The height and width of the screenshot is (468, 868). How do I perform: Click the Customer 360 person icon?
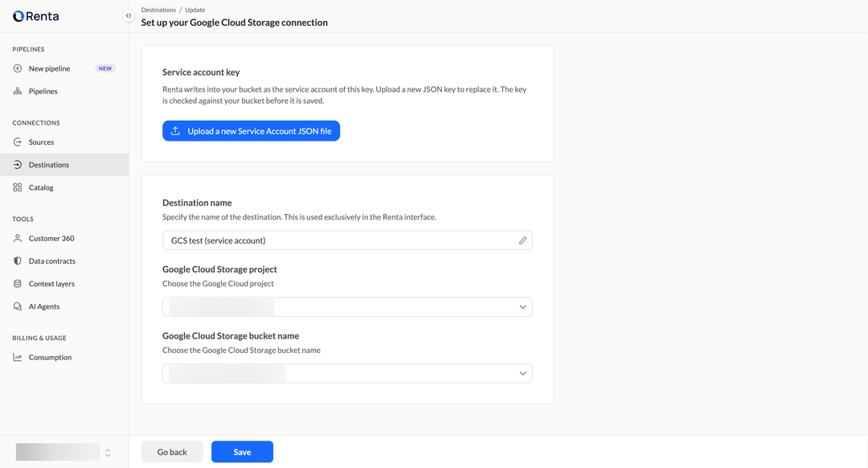coord(18,239)
